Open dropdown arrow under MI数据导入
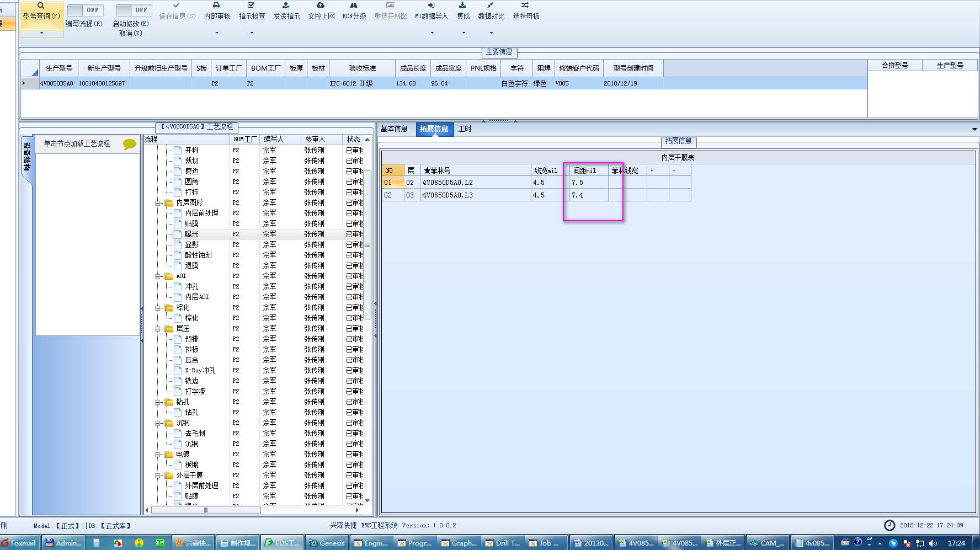This screenshot has height=550, width=980. tap(432, 33)
